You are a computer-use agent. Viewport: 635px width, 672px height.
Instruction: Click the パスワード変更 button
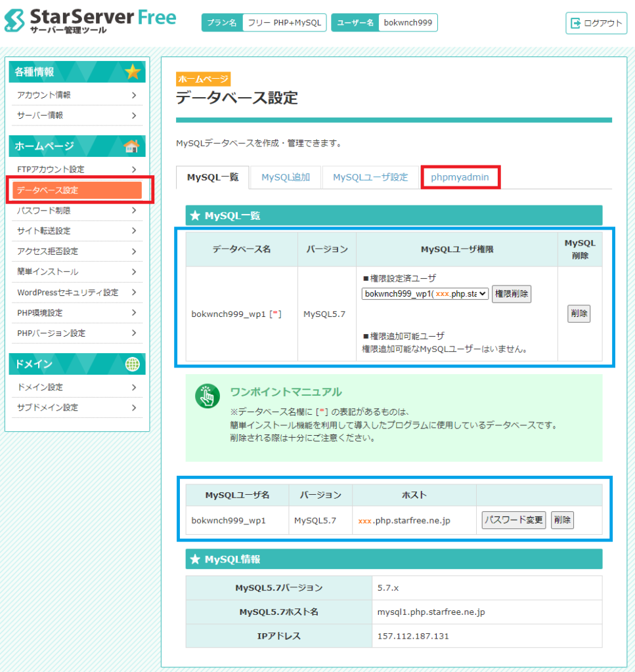click(514, 520)
